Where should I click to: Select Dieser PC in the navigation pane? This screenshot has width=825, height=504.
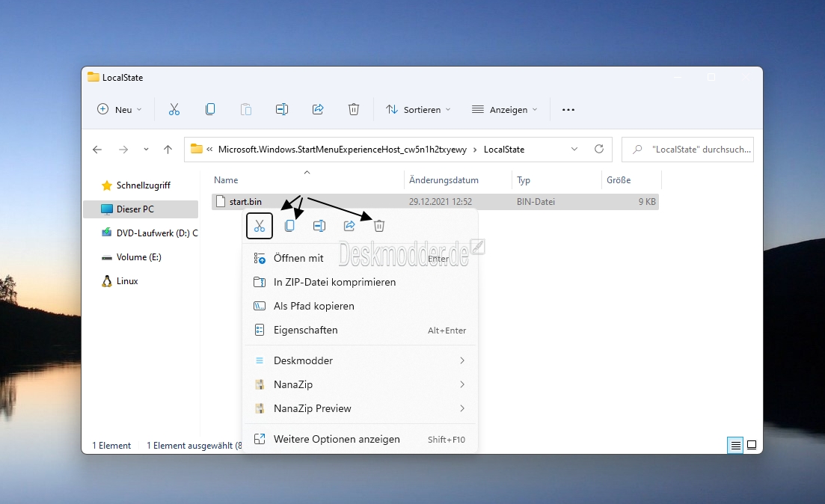(141, 209)
